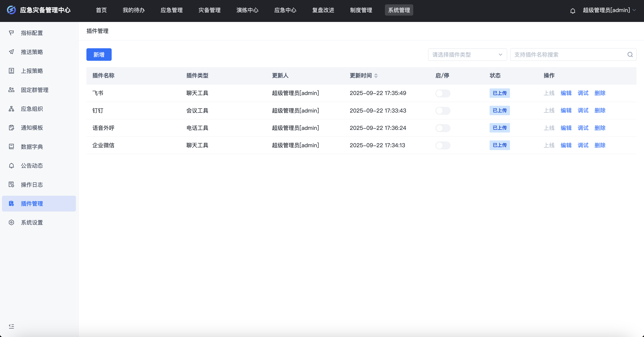644x337 pixels.
Task: Go to 操作日志 in the sidebar
Action: coord(32,185)
